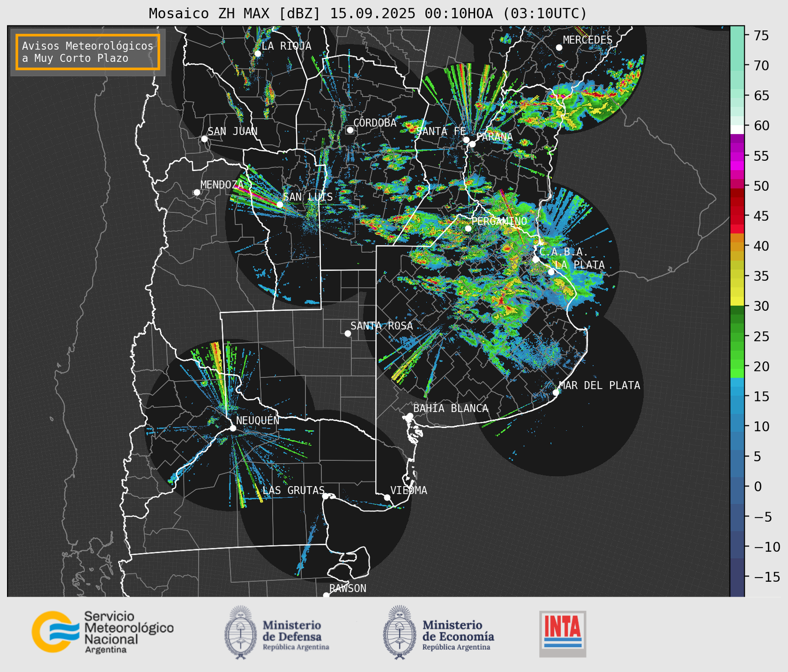Screen dimensions: 788x672
Task: Click the SANTA ROSA label text
Action: [x=382, y=326]
